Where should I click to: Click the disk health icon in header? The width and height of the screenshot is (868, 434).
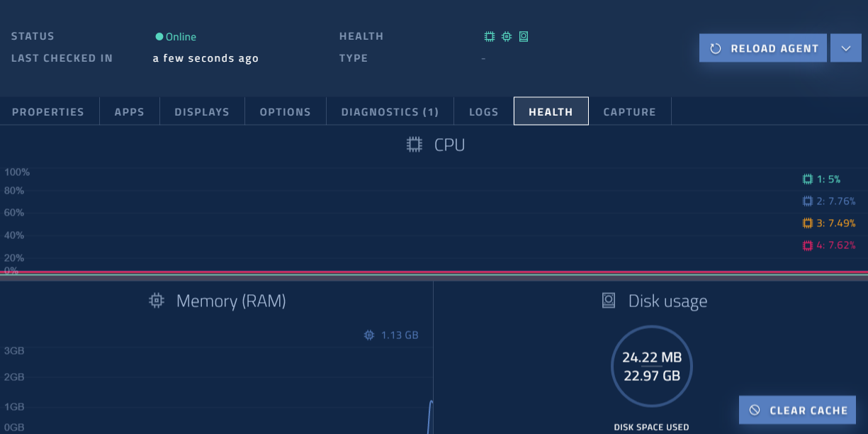click(524, 36)
